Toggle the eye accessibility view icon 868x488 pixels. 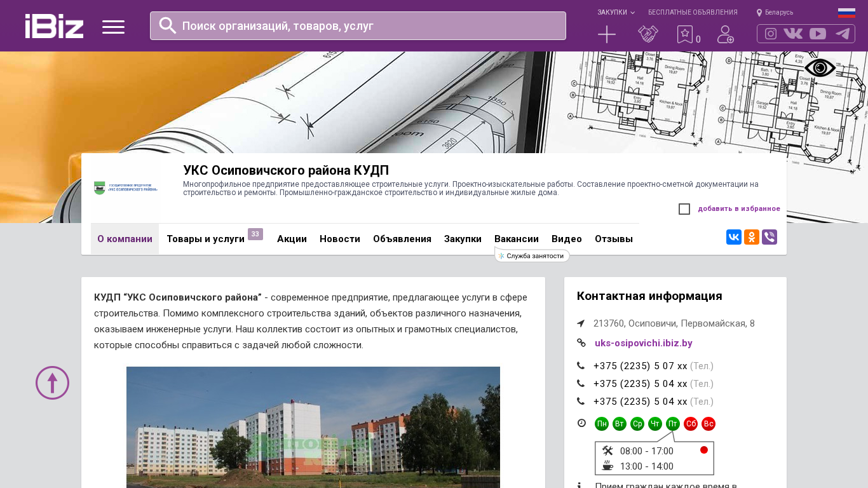tap(820, 67)
